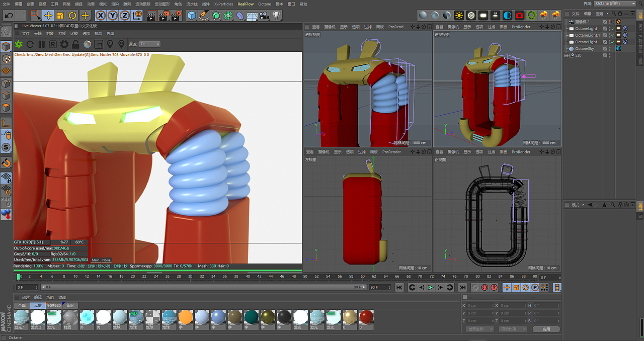The height and width of the screenshot is (341, 644).
Task: Open ProRender in the top-left viewport menu
Action: click(396, 26)
